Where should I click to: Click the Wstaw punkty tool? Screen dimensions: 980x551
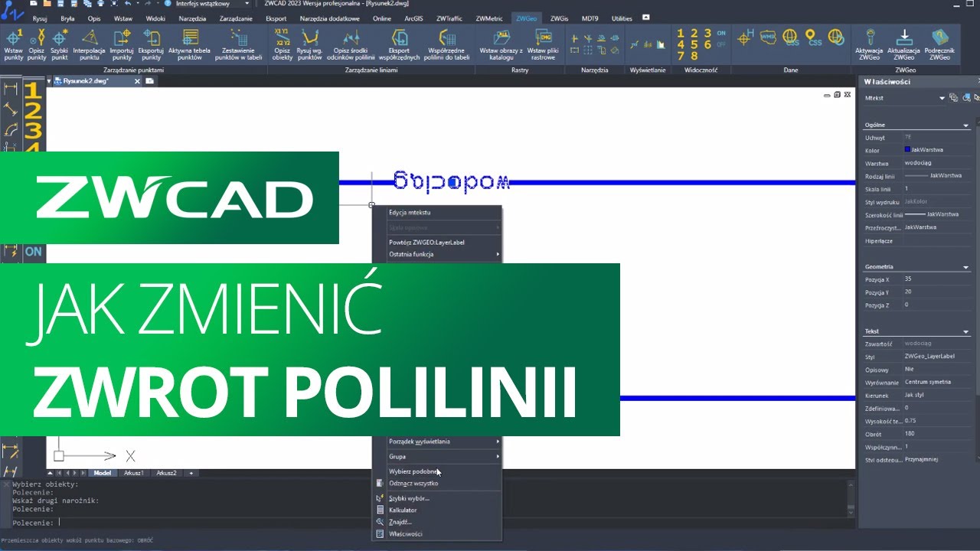click(x=14, y=44)
